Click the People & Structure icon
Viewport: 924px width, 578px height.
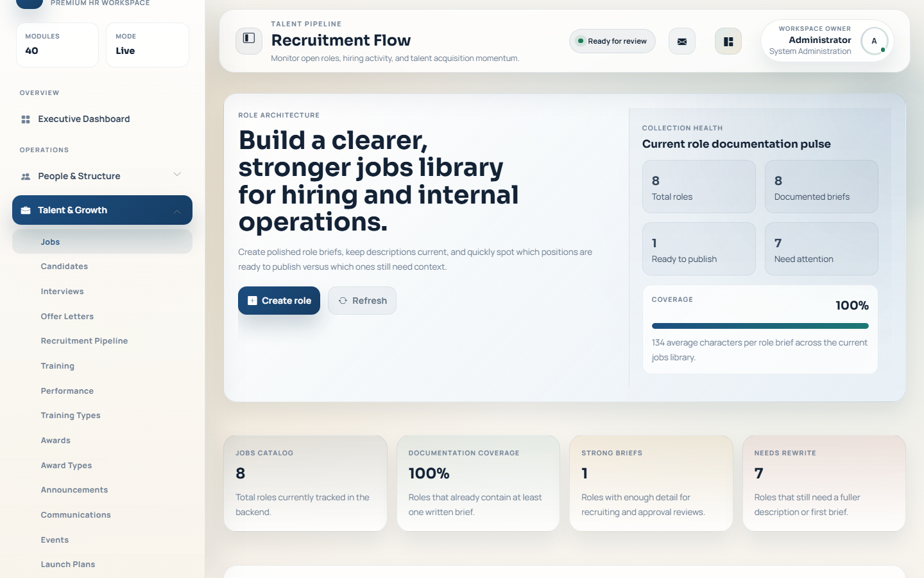click(x=26, y=177)
